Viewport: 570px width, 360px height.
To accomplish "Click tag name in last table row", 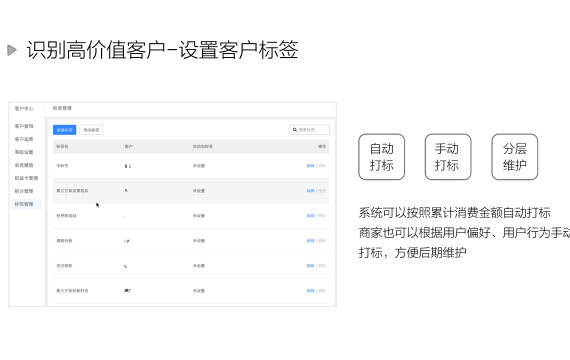I will click(72, 291).
